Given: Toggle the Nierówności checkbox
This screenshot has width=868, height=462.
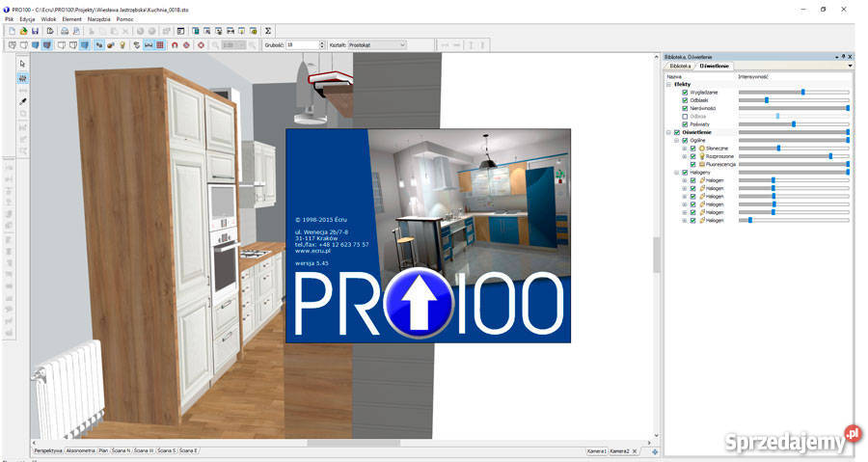Looking at the screenshot, I should point(685,108).
